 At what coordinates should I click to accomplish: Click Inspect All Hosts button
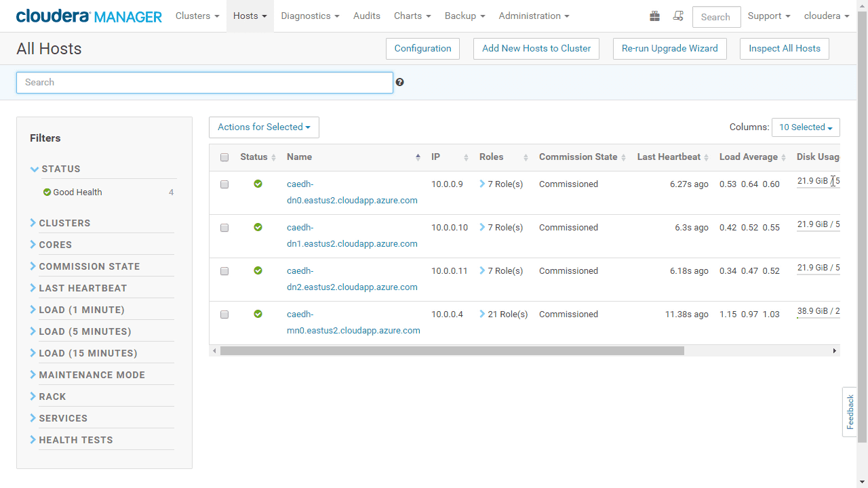(x=785, y=48)
